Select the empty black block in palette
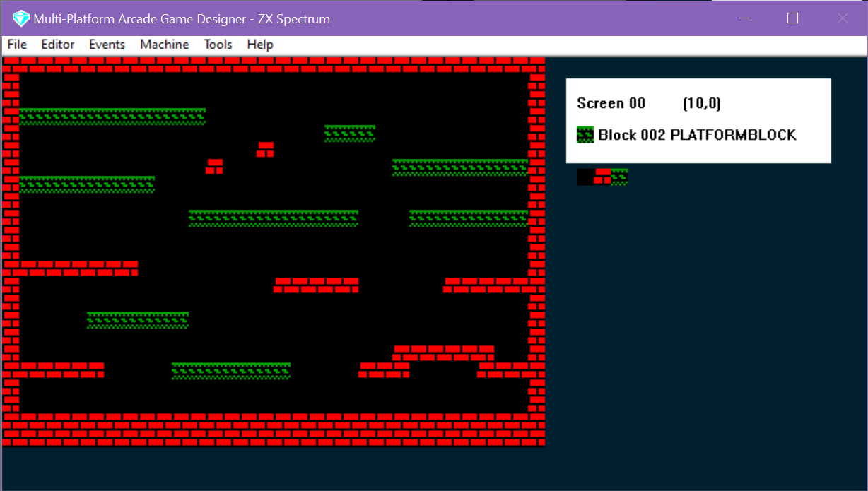Screen dimensions: 868x491 (x=585, y=177)
